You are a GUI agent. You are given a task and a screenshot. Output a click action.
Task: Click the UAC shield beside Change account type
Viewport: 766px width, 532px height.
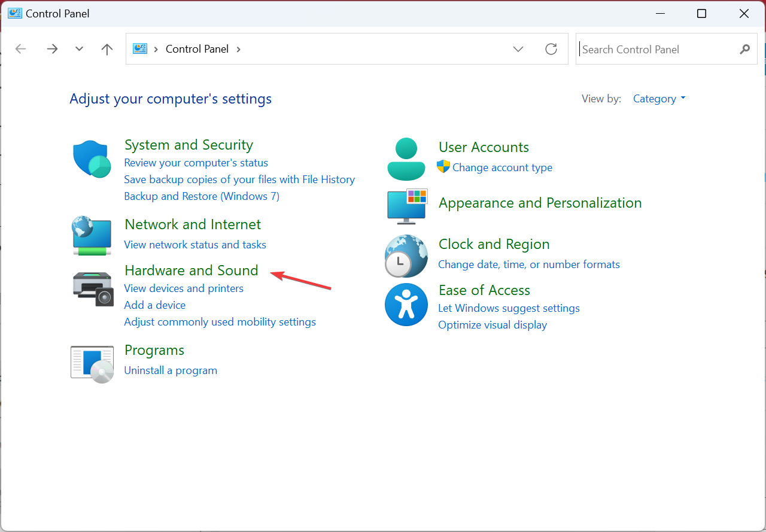[443, 167]
